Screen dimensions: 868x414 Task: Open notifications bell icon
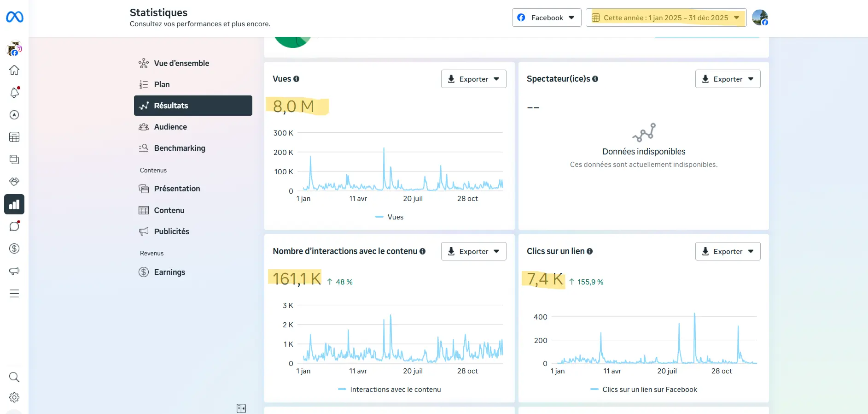[x=14, y=93]
